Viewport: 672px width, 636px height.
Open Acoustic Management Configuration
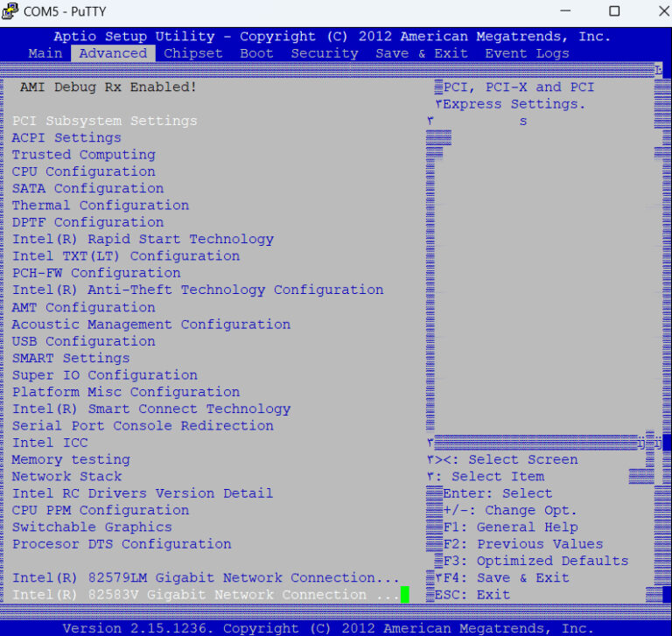pos(151,325)
